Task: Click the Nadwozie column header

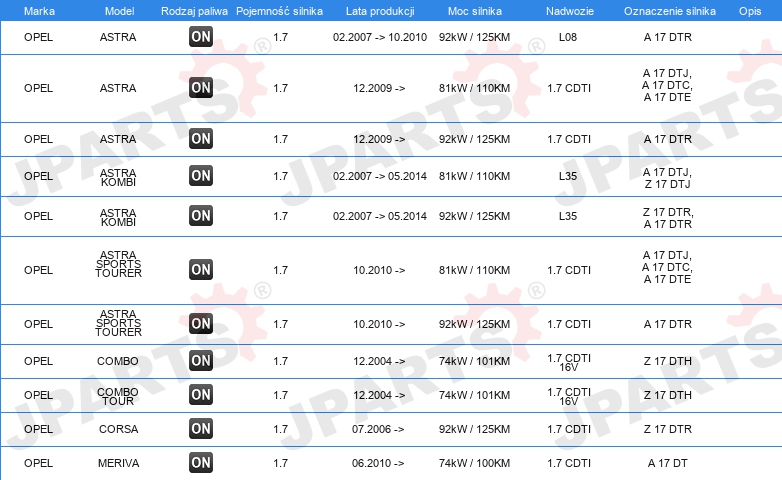Action: tap(570, 11)
